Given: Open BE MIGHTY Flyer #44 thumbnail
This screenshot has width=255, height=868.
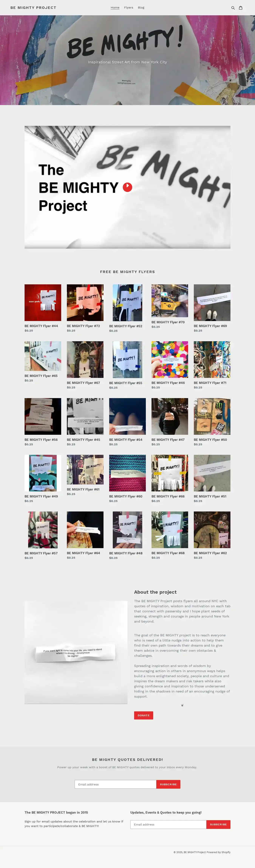Looking at the screenshot, I should (x=43, y=302).
